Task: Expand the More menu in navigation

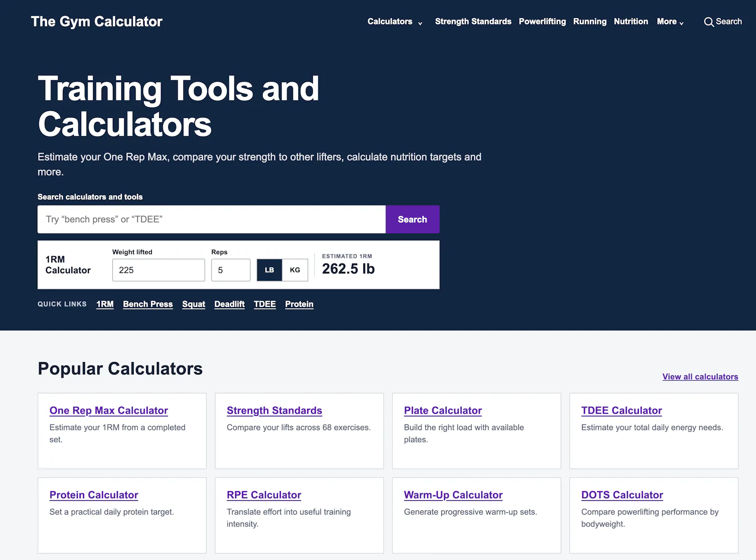Action: (x=670, y=22)
